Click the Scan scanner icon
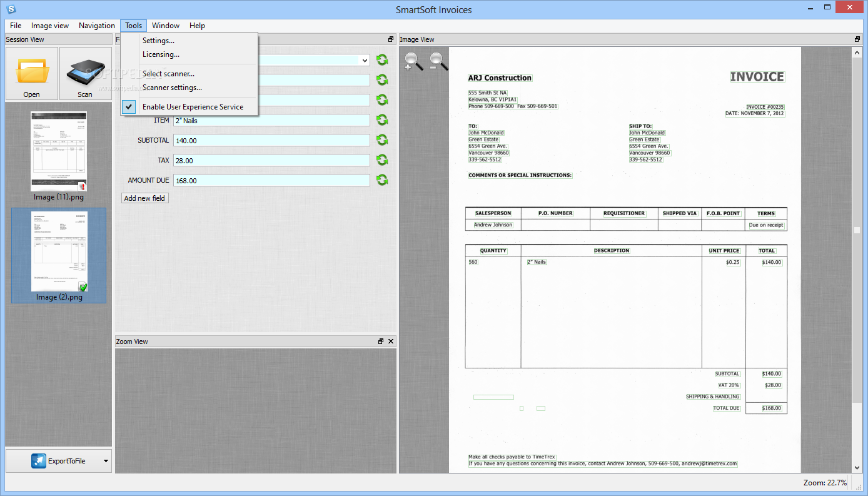Image resolution: width=868 pixels, height=496 pixels. (85, 71)
